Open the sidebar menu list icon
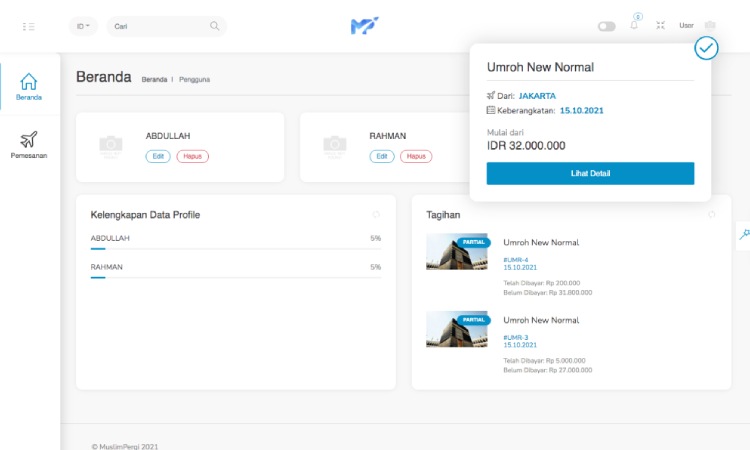The image size is (750, 450). pos(29,26)
